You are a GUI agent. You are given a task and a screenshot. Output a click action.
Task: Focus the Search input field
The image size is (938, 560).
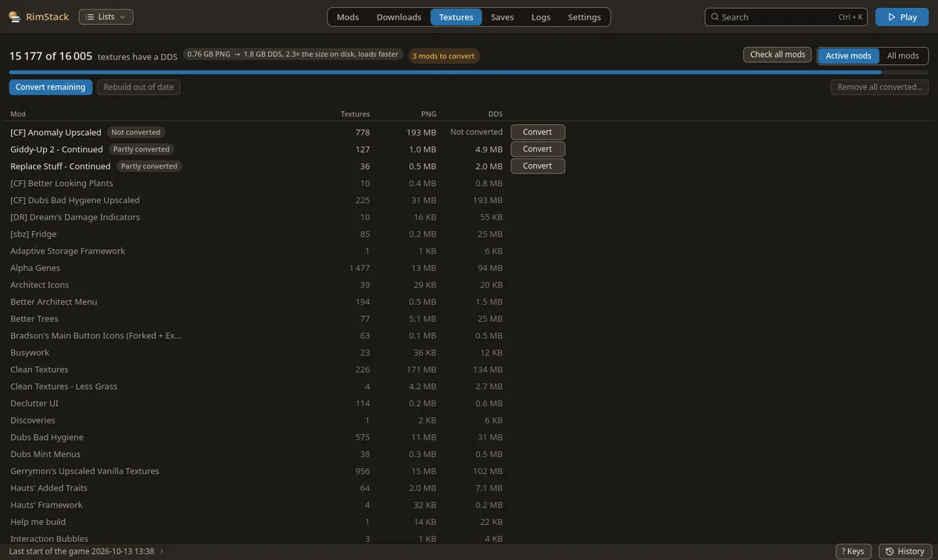pos(787,16)
